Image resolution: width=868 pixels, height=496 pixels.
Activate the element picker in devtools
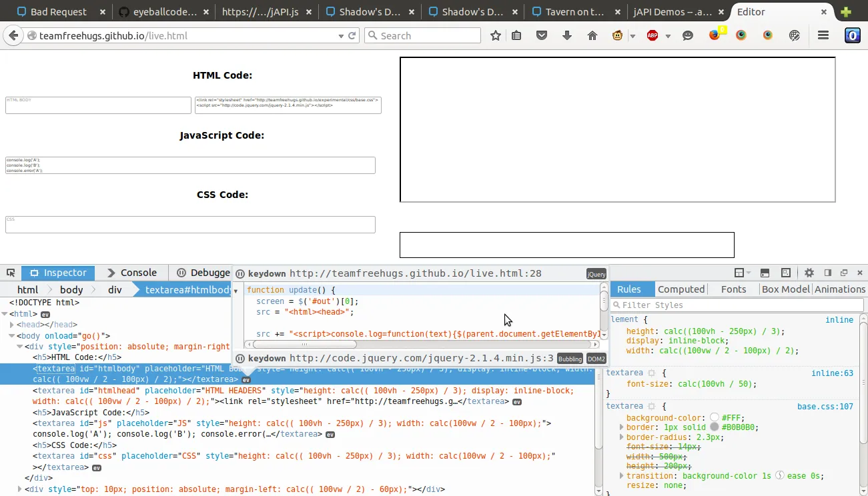pyautogui.click(x=11, y=273)
